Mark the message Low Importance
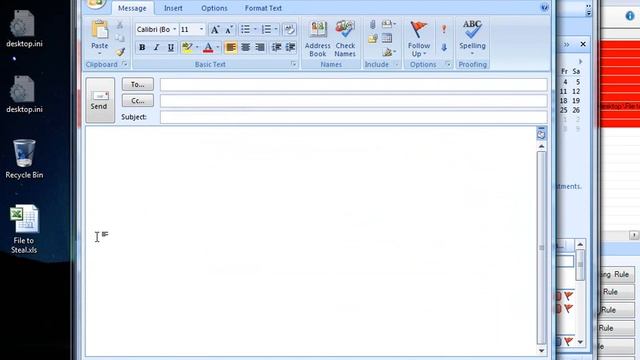640x360 pixels. click(x=444, y=47)
